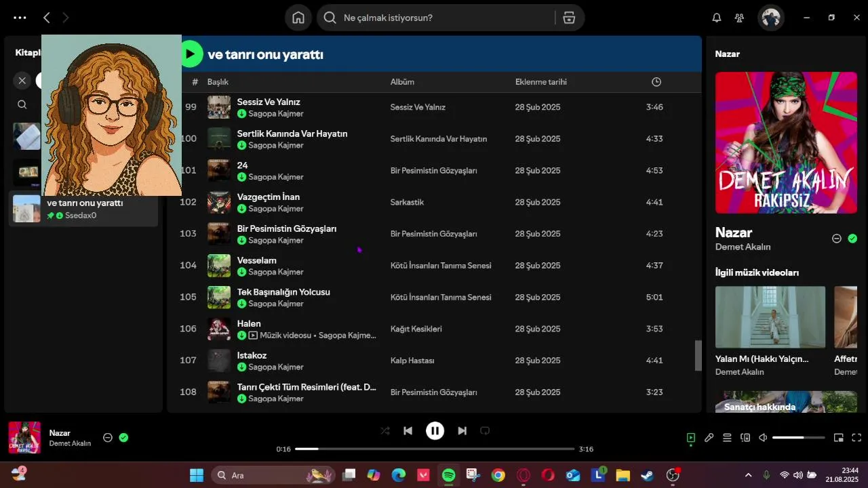Go forward with the right arrow
The image size is (868, 488).
click(x=66, y=18)
